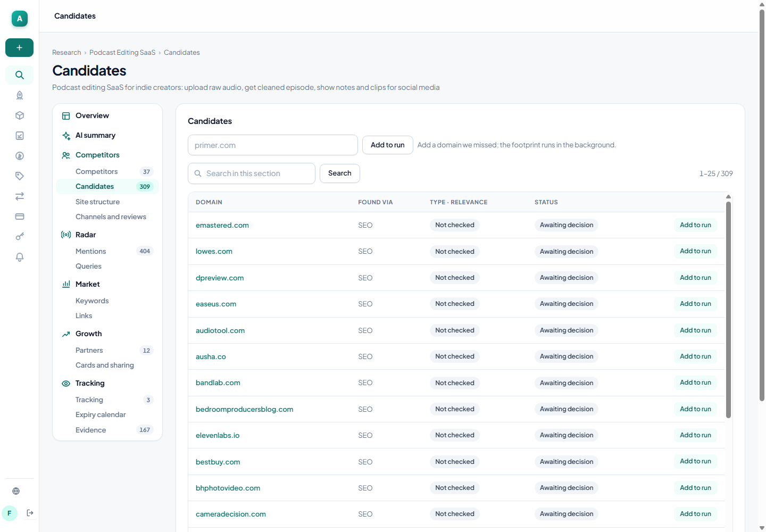Click the Tracking eye icon
766x532 pixels.
66,384
